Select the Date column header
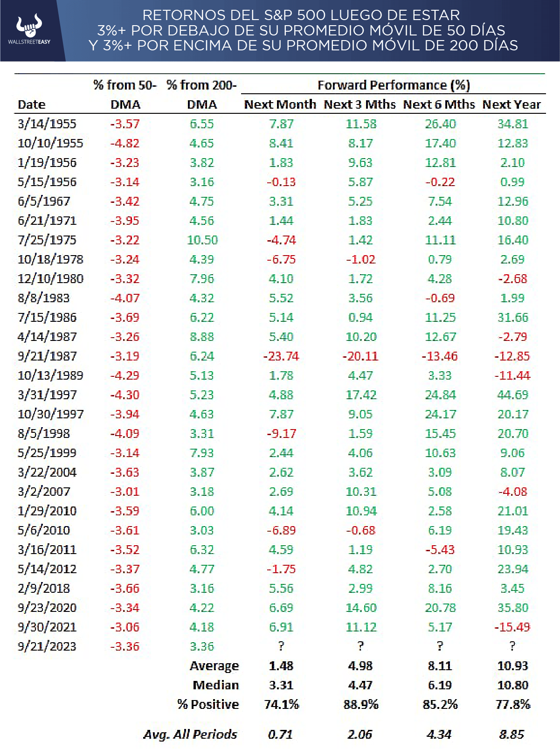Viewport: 560px width, 756px height. point(32,105)
